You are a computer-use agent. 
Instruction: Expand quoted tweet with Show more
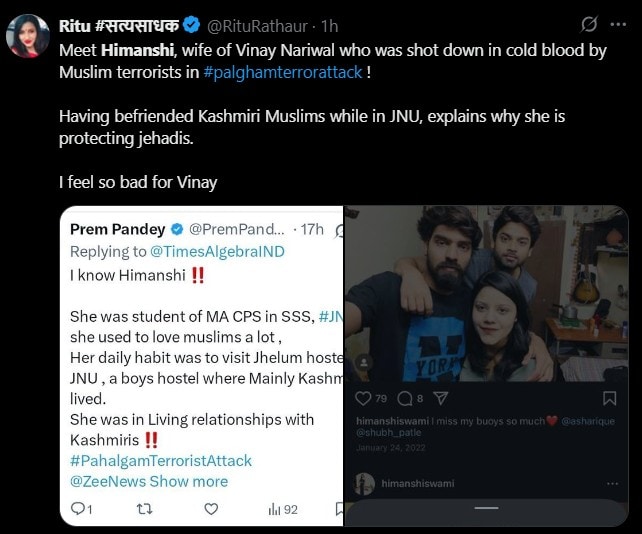[x=188, y=482]
